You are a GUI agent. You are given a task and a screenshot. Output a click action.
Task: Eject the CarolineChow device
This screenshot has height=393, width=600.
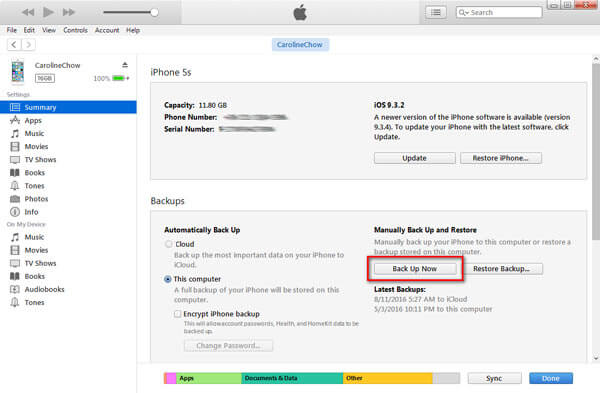[x=125, y=65]
